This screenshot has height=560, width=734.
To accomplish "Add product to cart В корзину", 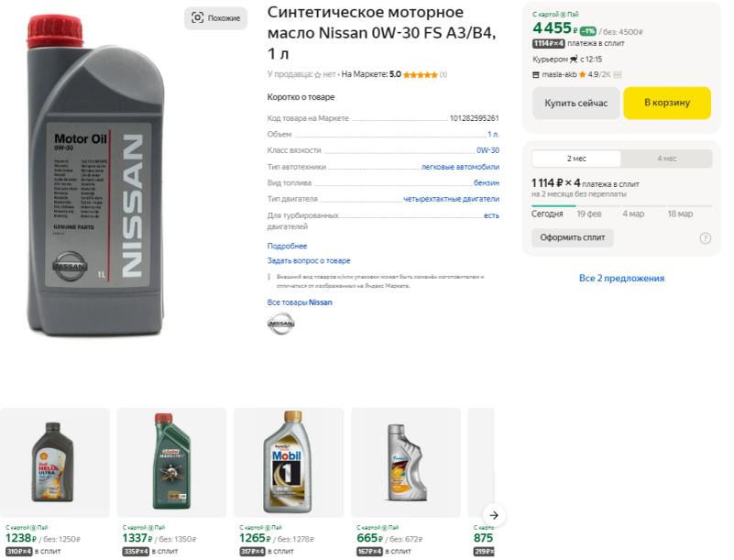I will pos(667,103).
